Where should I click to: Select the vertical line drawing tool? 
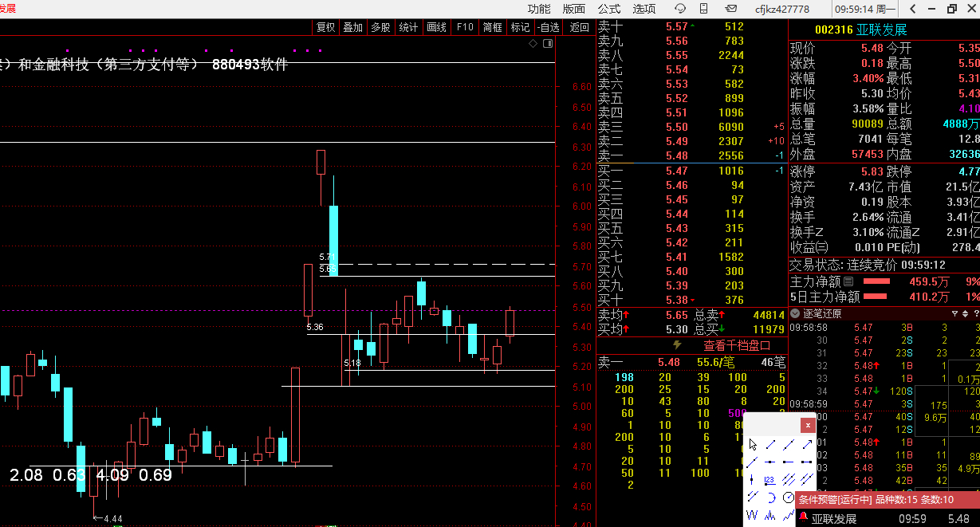coord(751,479)
